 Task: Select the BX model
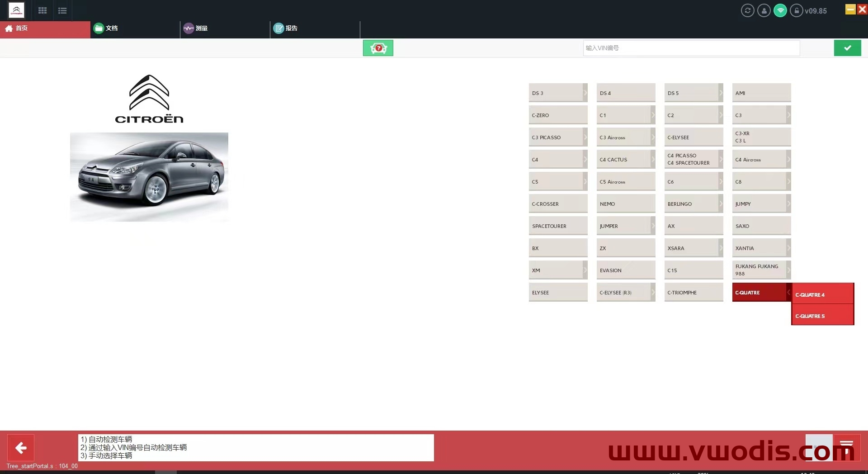tap(558, 248)
